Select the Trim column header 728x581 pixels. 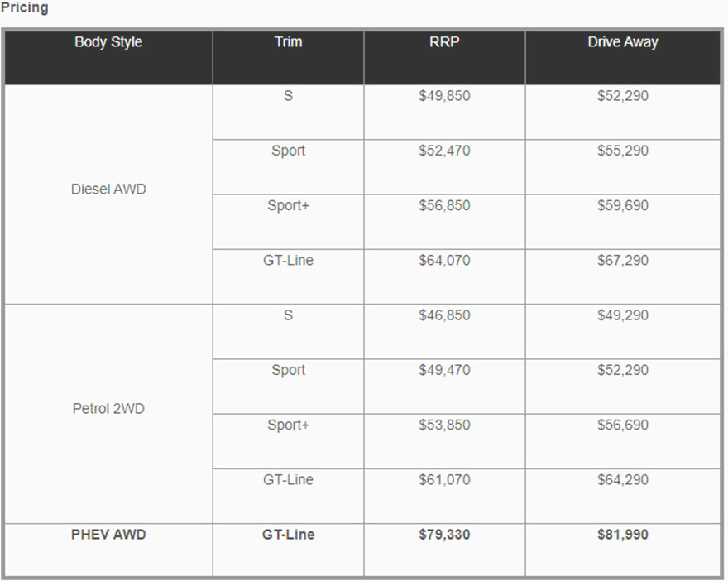(288, 42)
